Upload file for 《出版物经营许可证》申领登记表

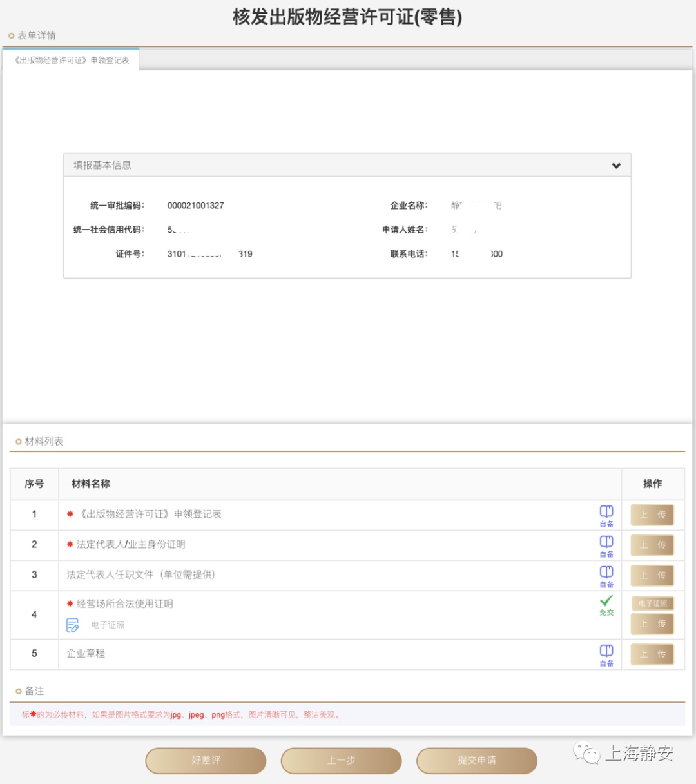652,514
